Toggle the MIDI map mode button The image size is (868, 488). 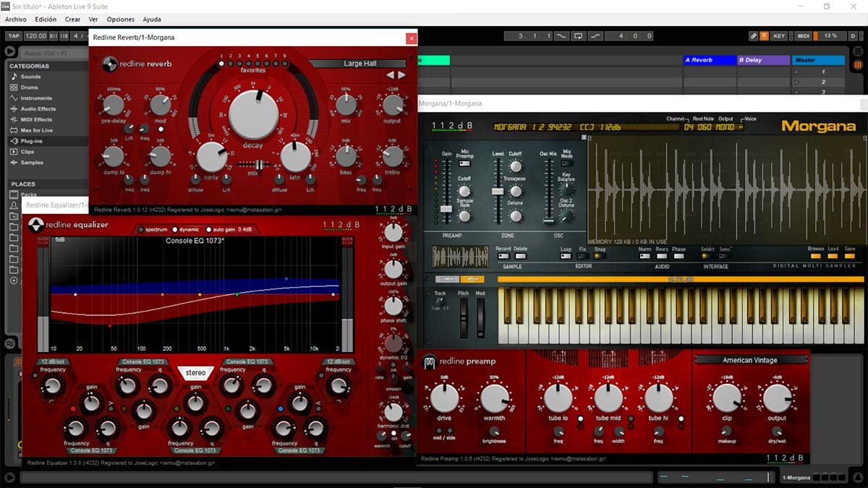(803, 35)
